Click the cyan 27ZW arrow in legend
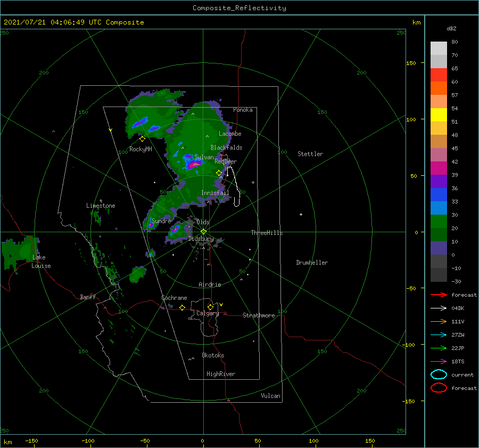This screenshot has width=479, height=448. click(x=439, y=335)
